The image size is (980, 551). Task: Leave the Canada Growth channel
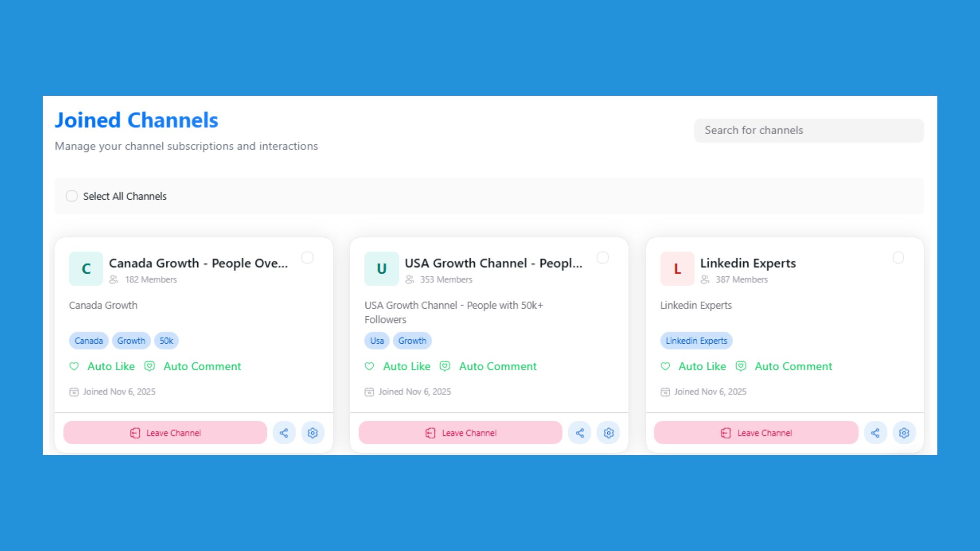pyautogui.click(x=165, y=433)
